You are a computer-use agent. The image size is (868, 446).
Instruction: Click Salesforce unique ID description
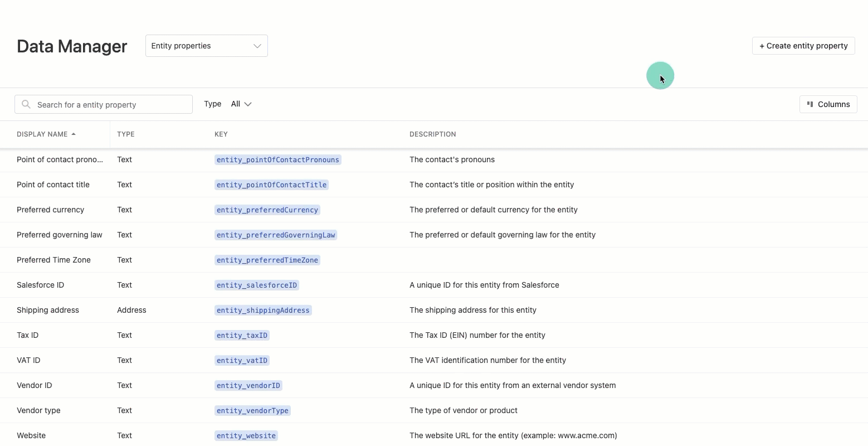484,285
